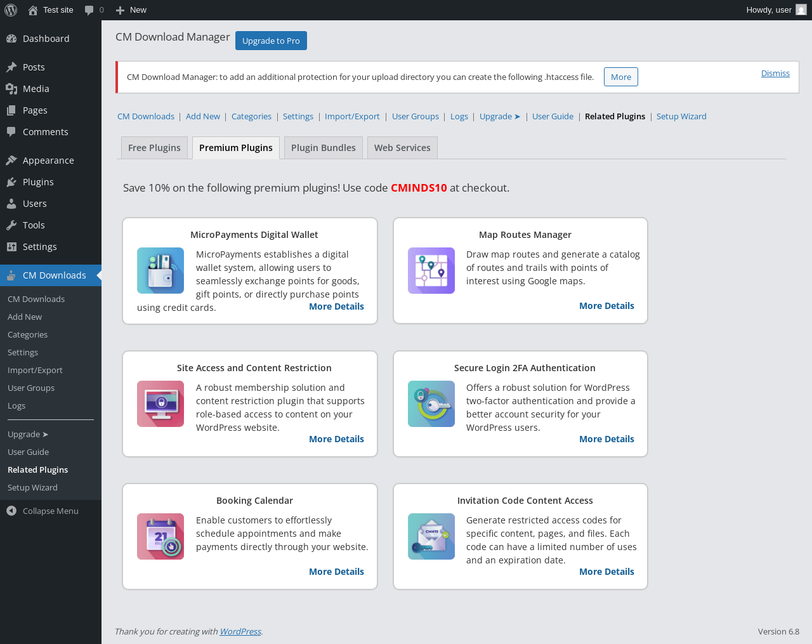
Task: Open the New content dropdown
Action: pyautogui.click(x=131, y=10)
